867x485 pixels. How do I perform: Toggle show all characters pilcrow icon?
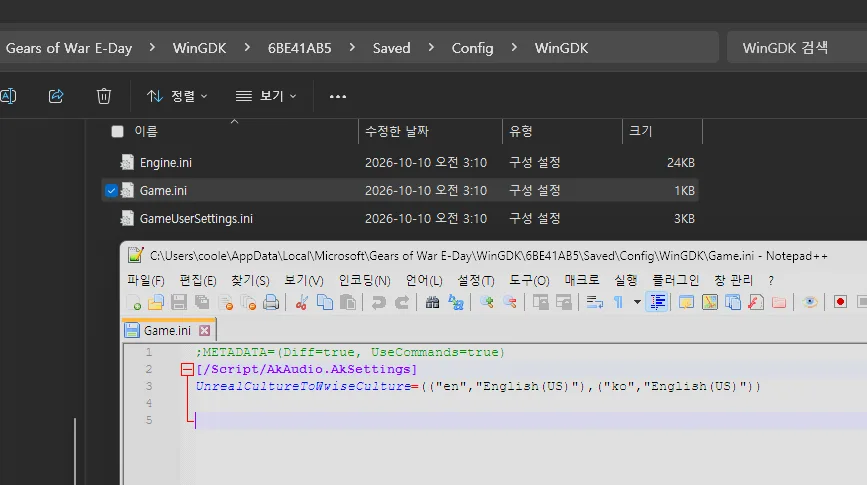tap(618, 303)
